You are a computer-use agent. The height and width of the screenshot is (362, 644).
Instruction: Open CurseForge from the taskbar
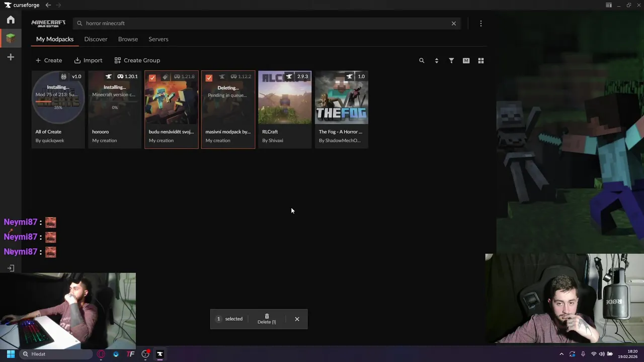pos(160,354)
